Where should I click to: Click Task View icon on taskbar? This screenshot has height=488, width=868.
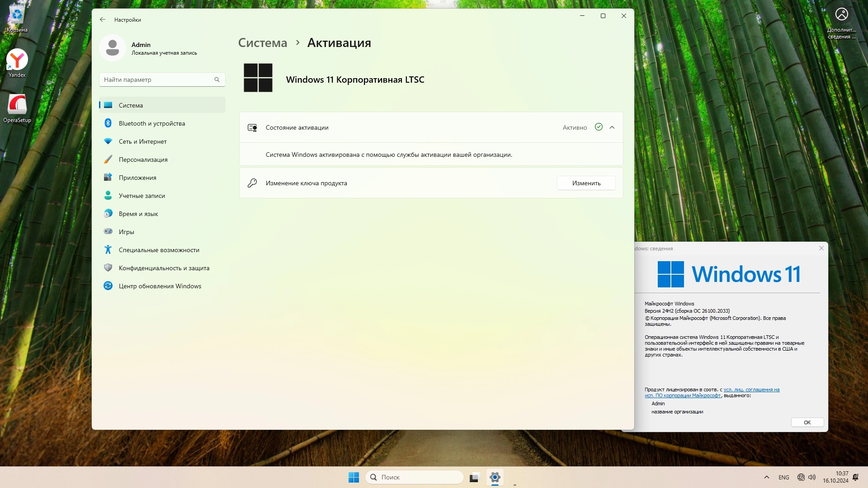[474, 477]
